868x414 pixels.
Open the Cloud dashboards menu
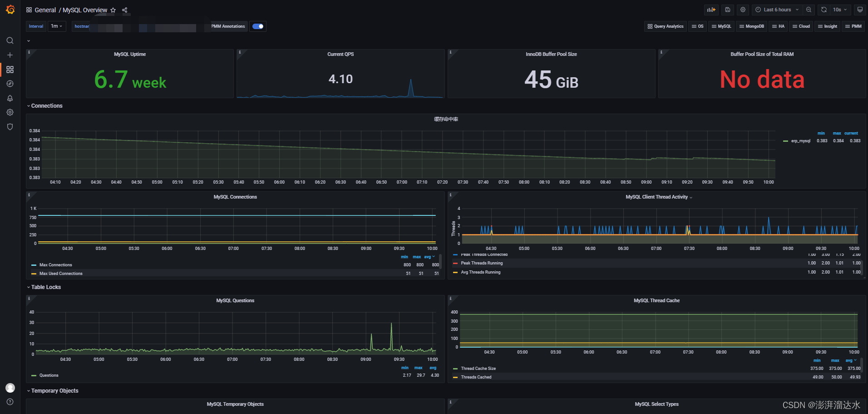point(801,26)
